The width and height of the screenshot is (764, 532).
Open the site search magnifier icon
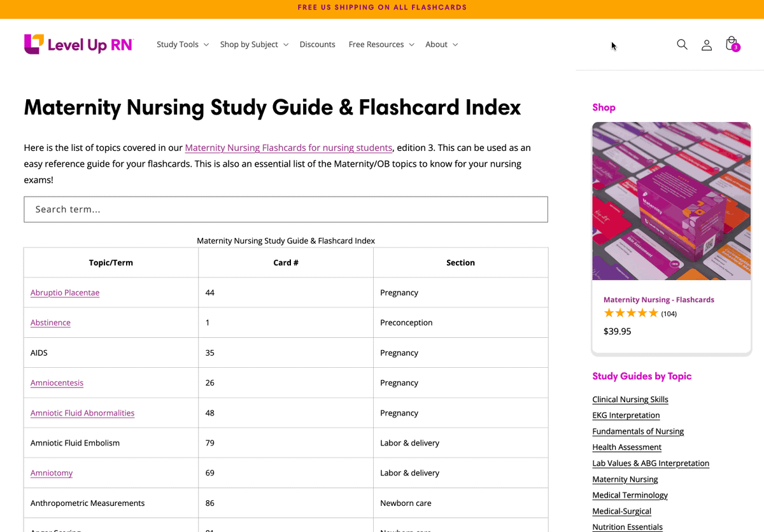tap(682, 45)
